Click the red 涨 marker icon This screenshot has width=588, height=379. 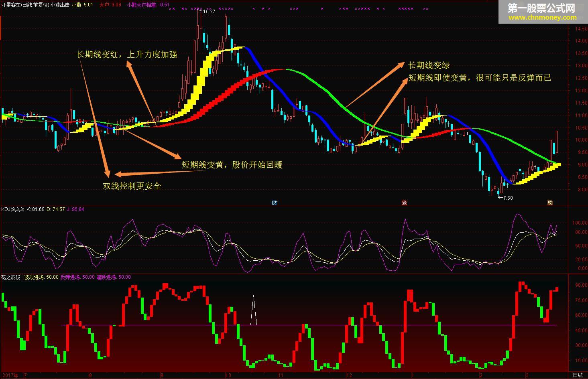(404, 203)
